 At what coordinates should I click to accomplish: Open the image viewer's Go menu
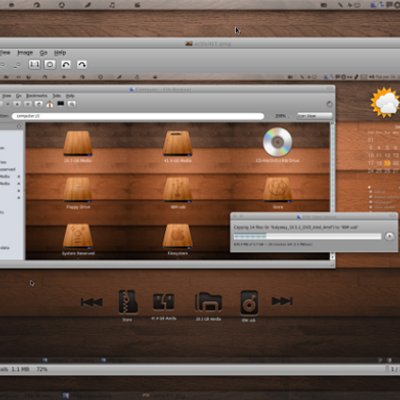coord(43,53)
